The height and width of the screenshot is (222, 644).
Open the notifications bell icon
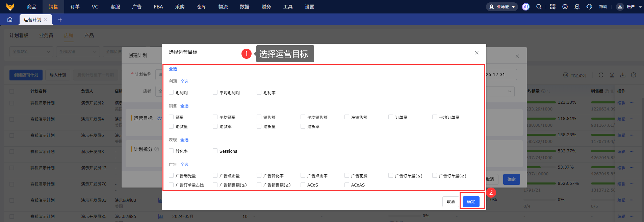tap(577, 7)
